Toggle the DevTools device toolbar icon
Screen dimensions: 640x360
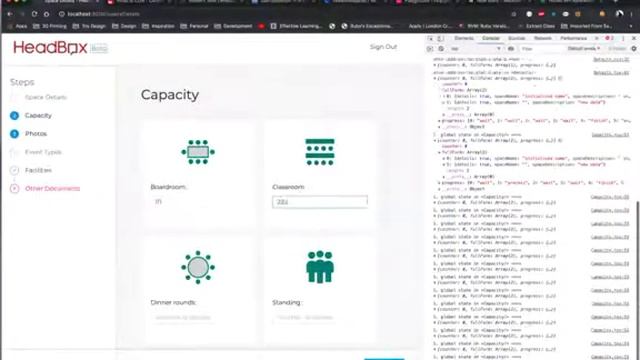click(440, 38)
